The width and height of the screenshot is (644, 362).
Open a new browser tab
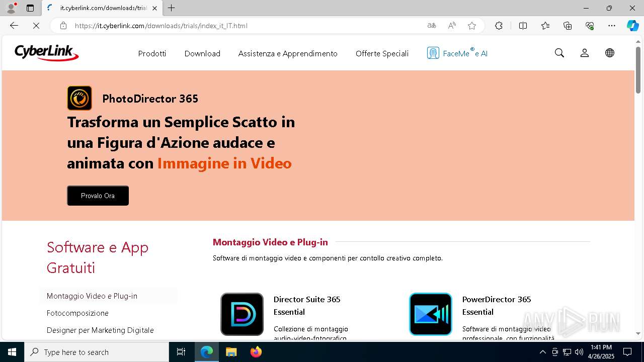172,8
